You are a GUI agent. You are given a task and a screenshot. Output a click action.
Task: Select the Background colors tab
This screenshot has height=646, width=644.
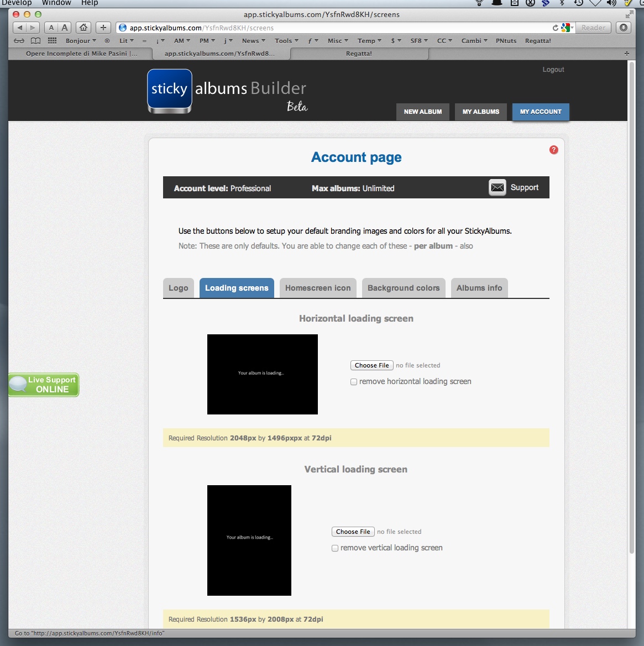[x=404, y=288]
